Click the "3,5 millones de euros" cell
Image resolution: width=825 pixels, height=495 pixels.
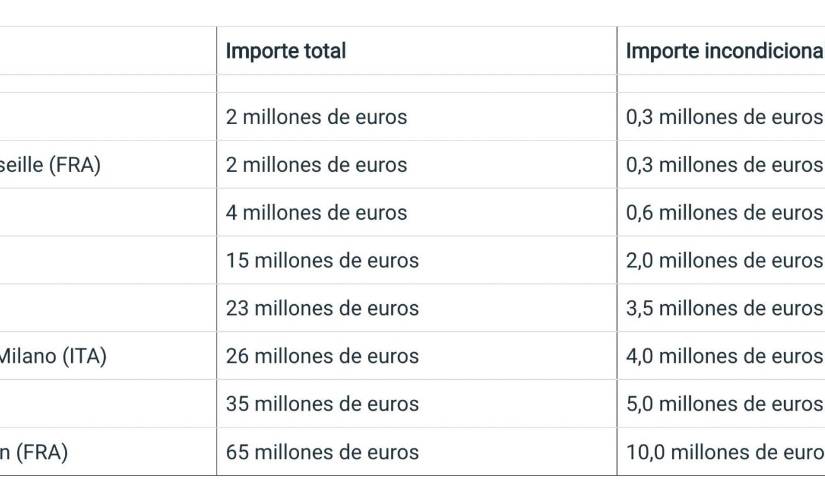(x=724, y=309)
